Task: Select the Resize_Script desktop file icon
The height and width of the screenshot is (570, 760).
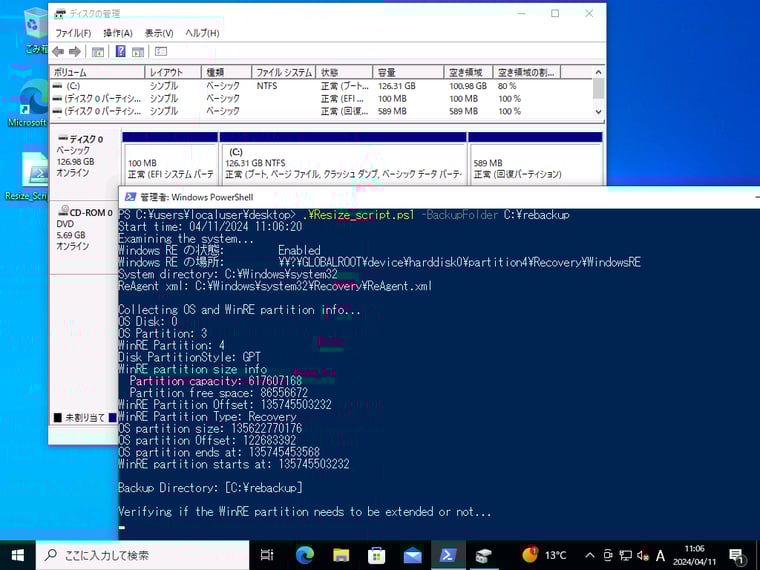Action: 30,176
